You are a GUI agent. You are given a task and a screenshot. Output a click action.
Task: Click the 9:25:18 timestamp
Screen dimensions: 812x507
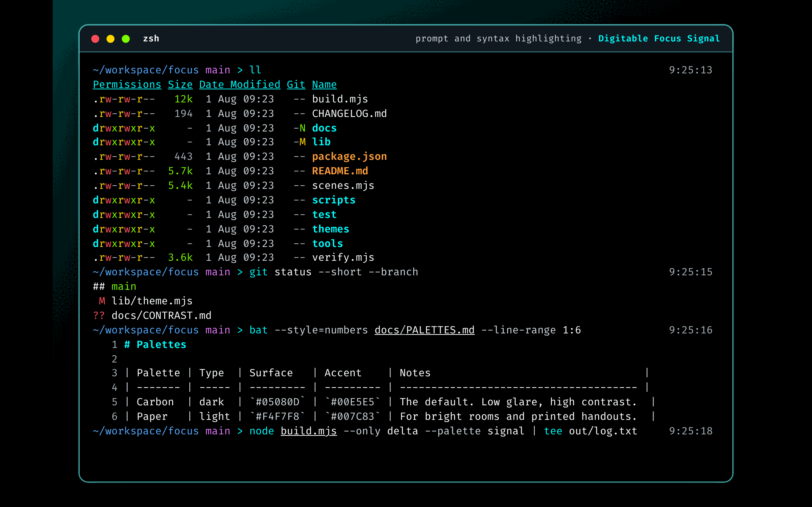click(691, 431)
